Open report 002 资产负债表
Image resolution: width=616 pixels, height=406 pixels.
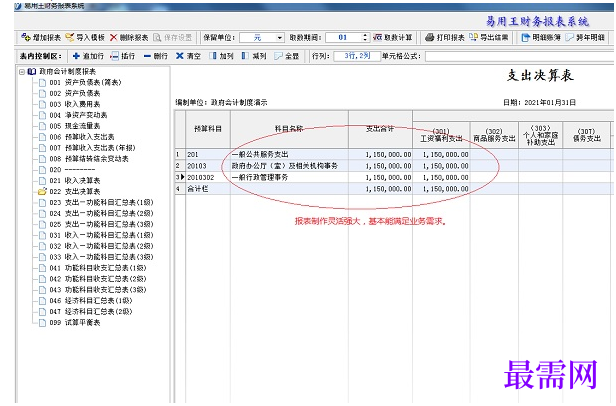point(75,94)
